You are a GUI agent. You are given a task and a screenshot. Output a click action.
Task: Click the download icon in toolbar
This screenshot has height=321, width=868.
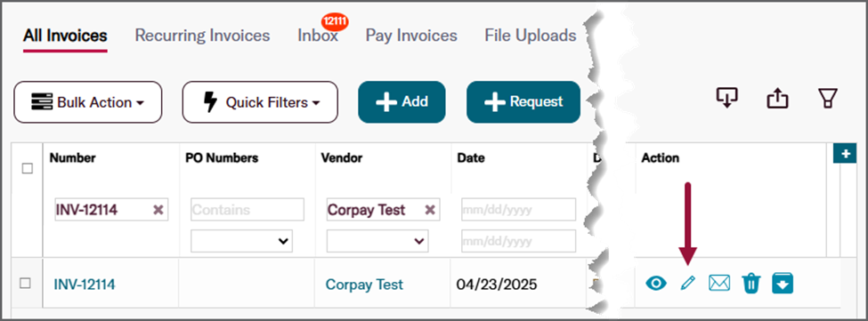[726, 99]
